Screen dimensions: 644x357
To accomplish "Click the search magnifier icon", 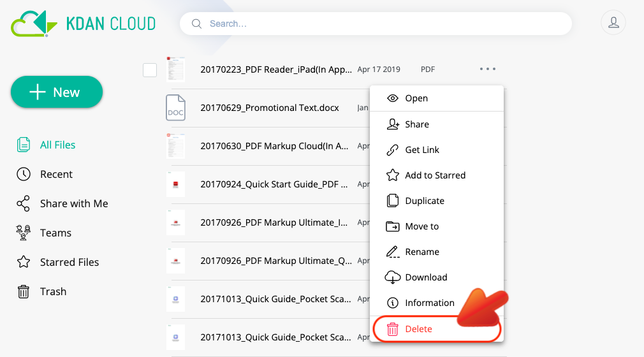I will [x=197, y=24].
